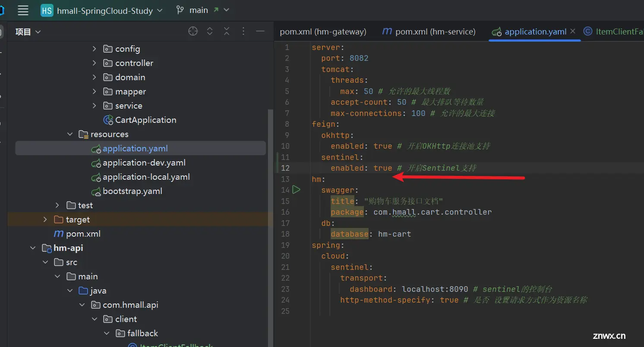Click the resources folder icon
This screenshot has height=347, width=644.
(83, 134)
